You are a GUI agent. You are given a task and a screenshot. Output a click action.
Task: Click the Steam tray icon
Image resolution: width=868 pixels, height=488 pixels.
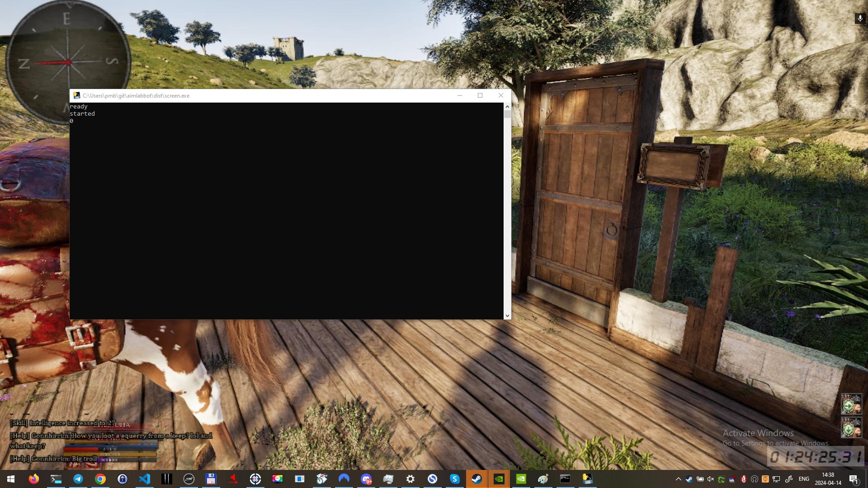coord(689,479)
